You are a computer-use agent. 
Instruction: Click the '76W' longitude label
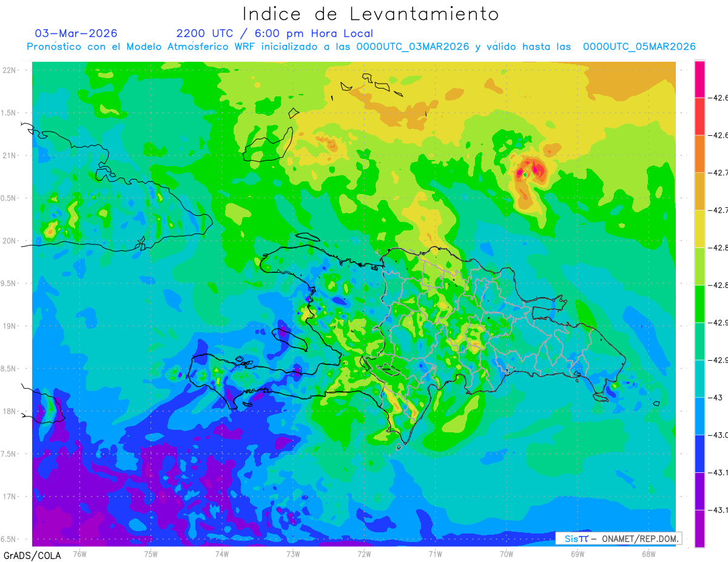click(x=79, y=554)
